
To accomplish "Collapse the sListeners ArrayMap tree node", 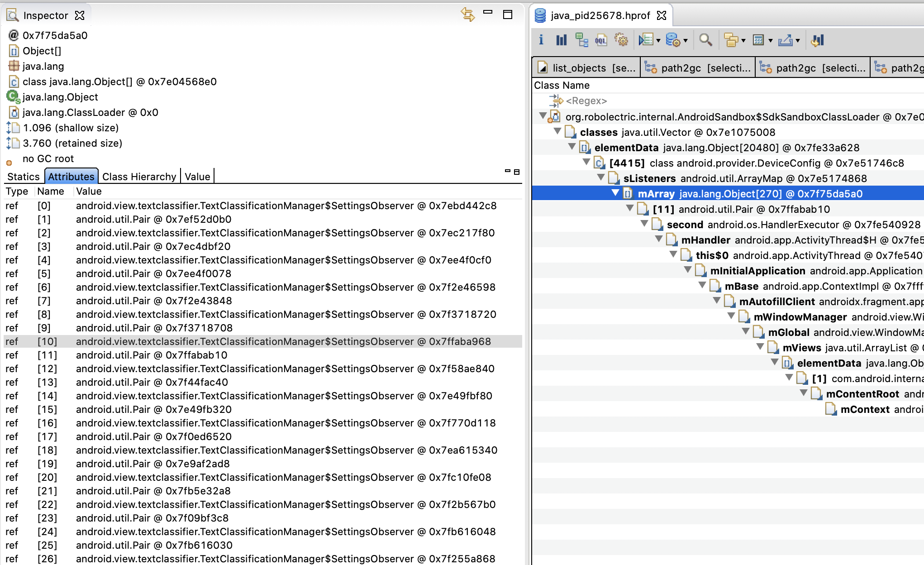I will click(x=602, y=178).
